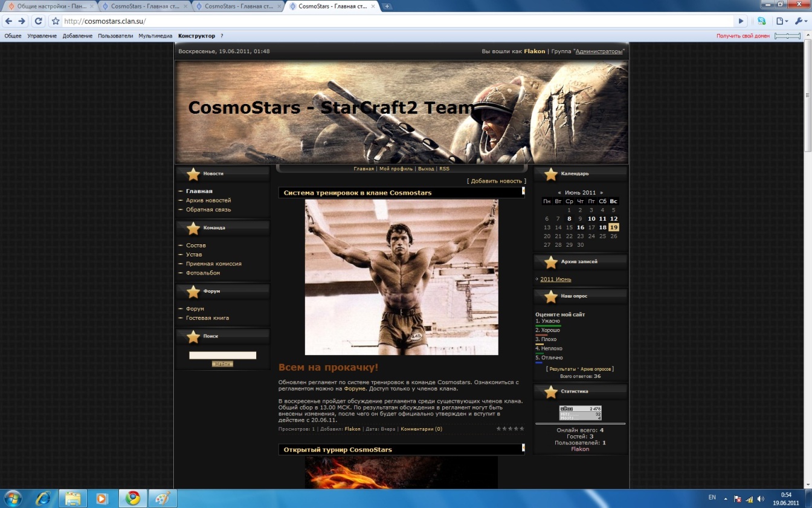812x508 pixels.
Task: Select poll option '2. Хорошо'
Action: point(547,330)
